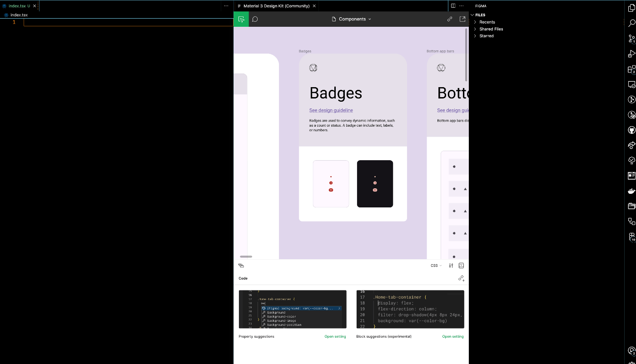This screenshot has height=364, width=636.
Task: Open the Search view in the activity bar
Action: point(631,23)
